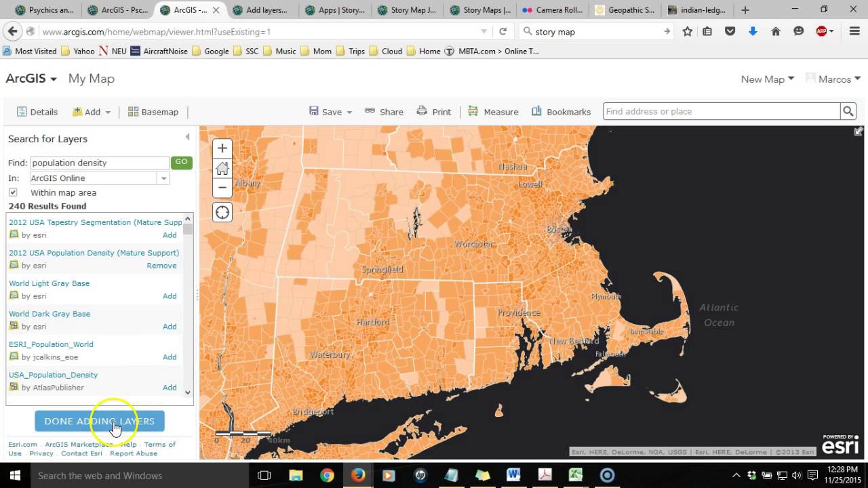Open the Most Visited bookmarks folder

coord(30,52)
